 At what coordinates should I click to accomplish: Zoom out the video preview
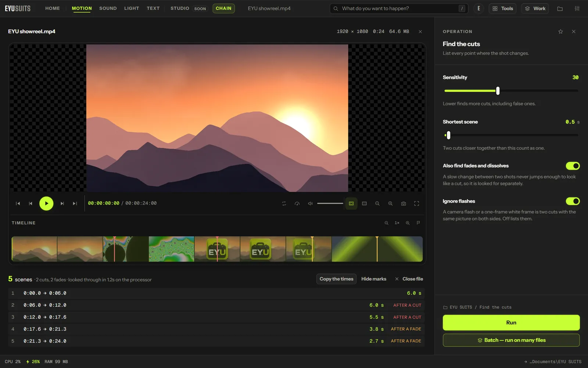(x=377, y=204)
